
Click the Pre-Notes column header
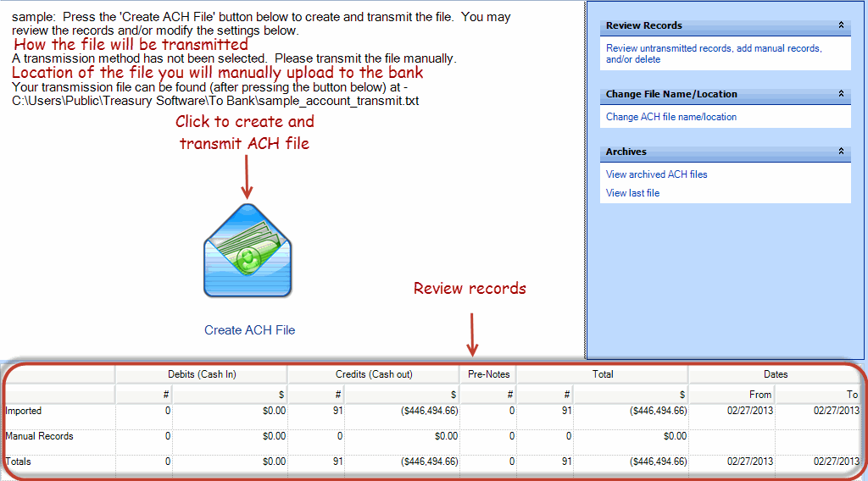[x=488, y=374]
